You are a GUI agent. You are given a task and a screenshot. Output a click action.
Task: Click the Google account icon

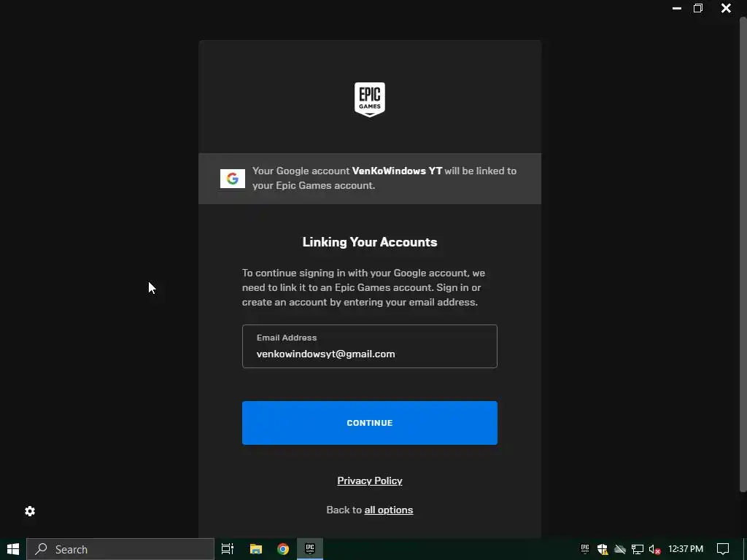(233, 179)
